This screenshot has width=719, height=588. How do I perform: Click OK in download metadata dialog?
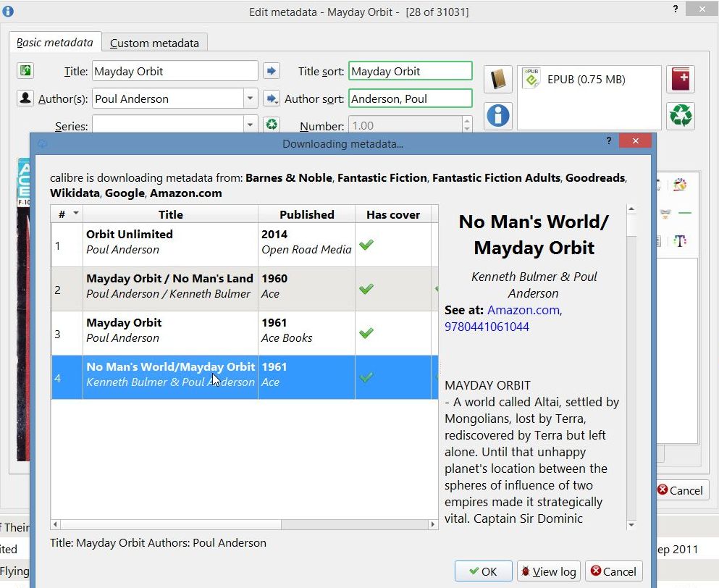[x=483, y=571]
